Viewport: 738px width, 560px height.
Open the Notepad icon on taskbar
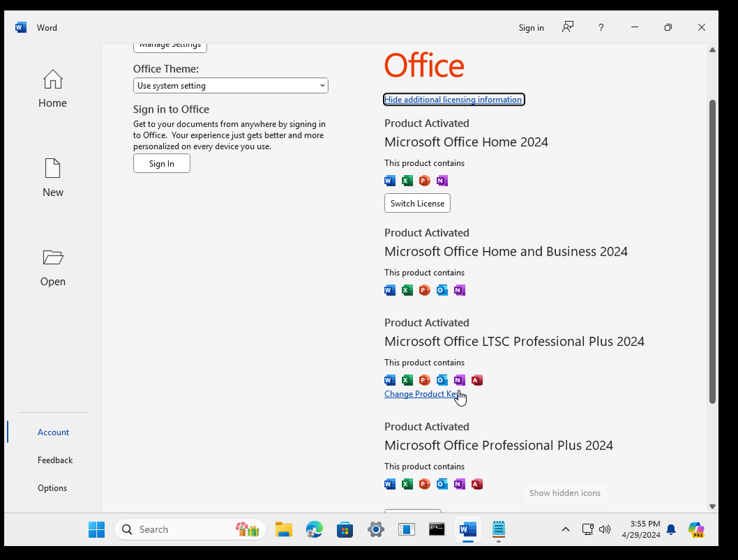click(x=499, y=529)
